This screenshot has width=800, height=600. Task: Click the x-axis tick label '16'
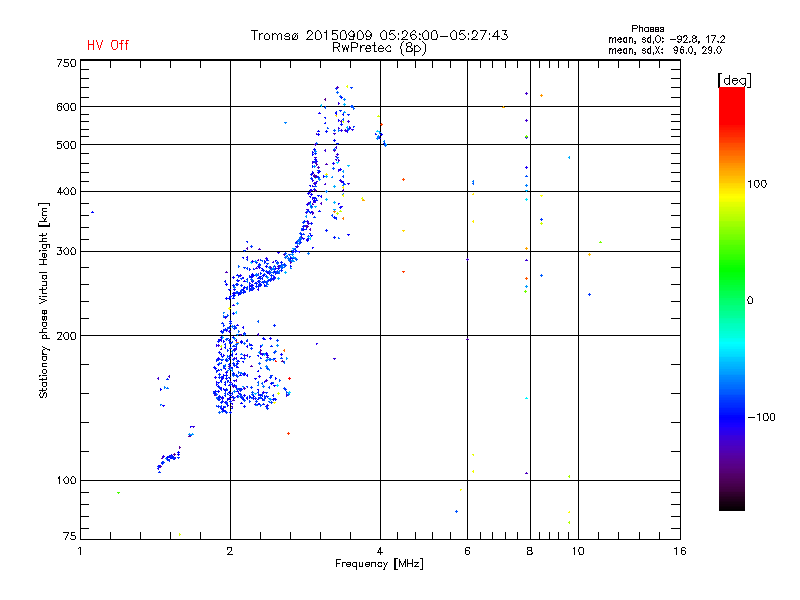(680, 551)
